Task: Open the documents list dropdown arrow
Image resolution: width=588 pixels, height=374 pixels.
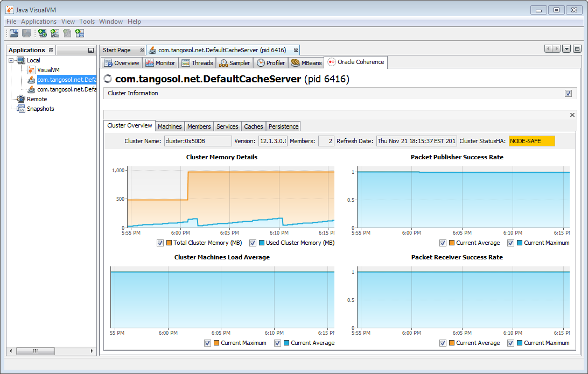Action: coord(566,49)
